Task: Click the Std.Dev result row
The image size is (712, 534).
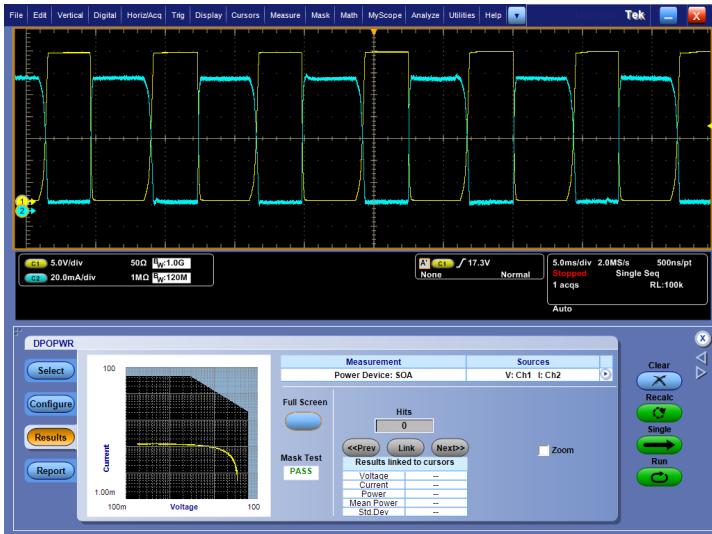Action: 405,512
